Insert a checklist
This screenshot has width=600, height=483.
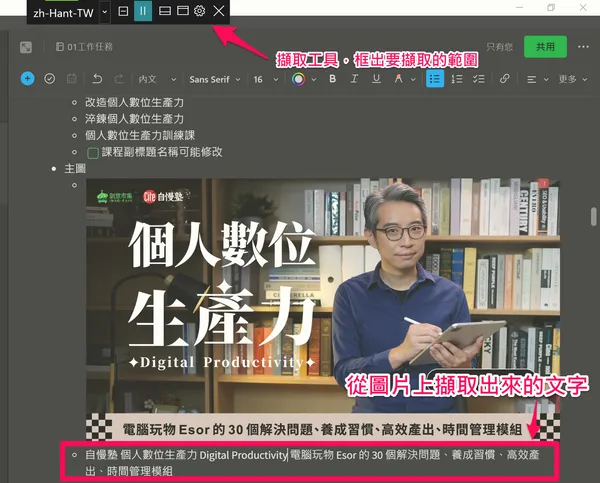coord(479,79)
